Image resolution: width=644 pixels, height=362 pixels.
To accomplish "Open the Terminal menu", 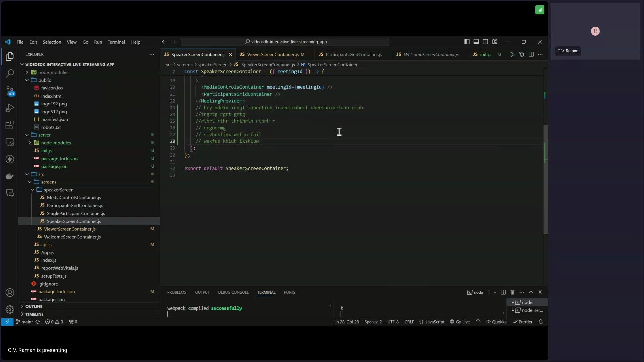I will 116,42.
